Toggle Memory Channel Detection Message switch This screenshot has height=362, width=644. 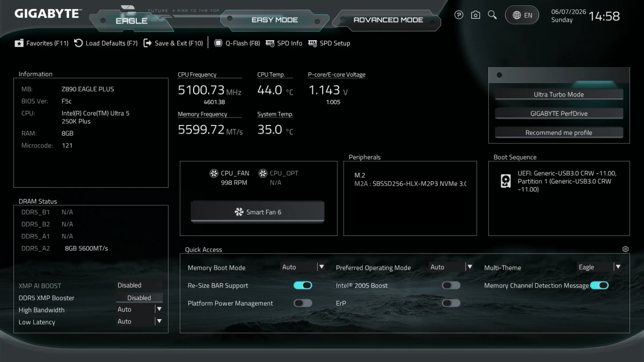599,285
